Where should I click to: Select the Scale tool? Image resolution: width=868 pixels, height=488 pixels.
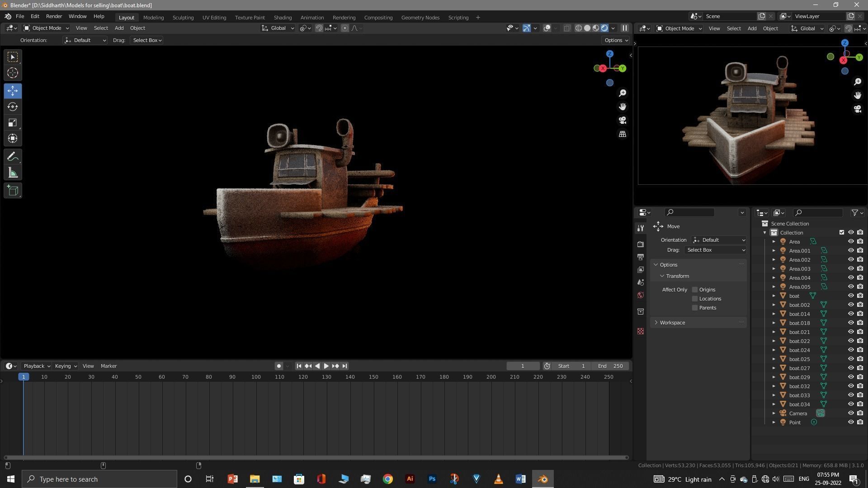(13, 123)
